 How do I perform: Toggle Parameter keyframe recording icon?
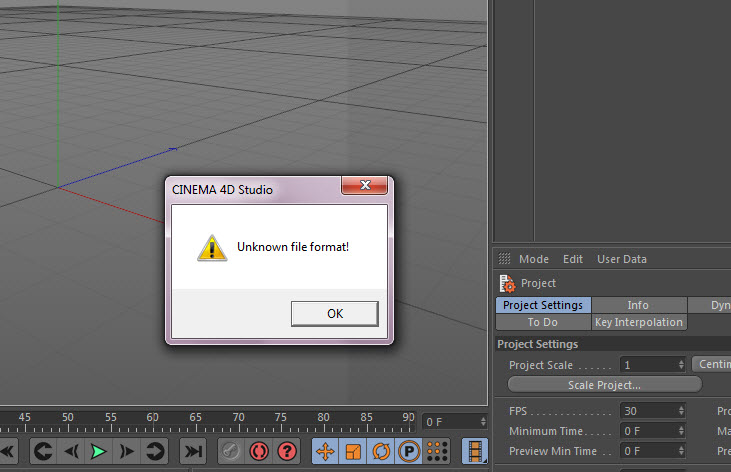[409, 451]
